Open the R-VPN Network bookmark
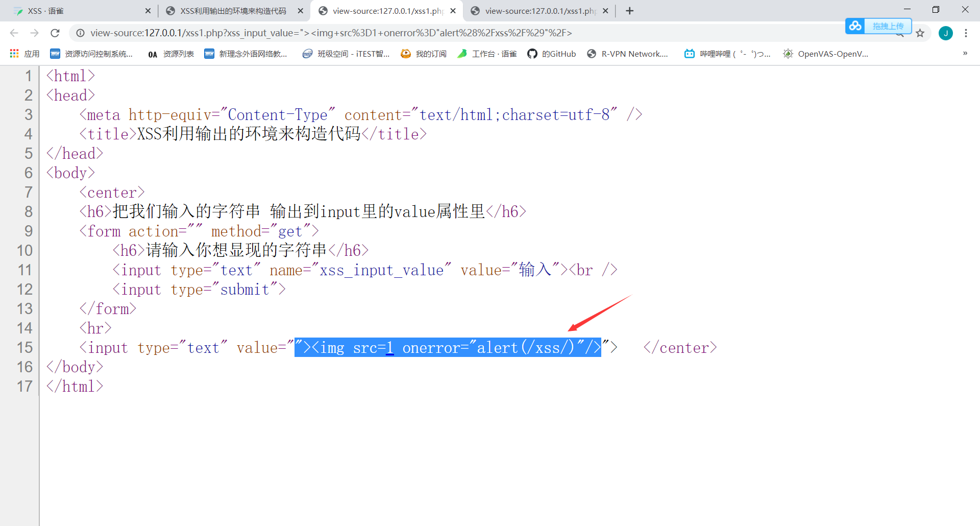This screenshot has width=980, height=526. tap(627, 54)
